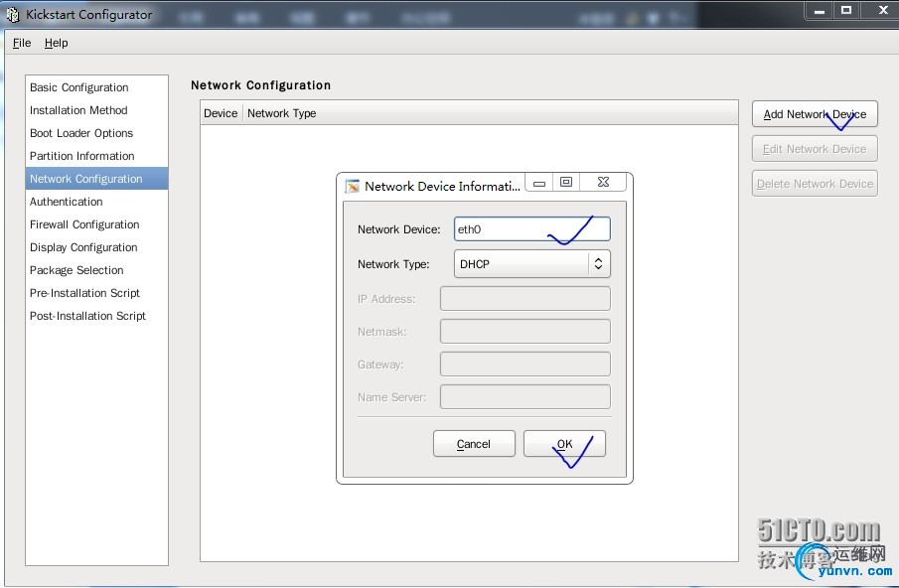This screenshot has height=588, width=899.
Task: Open the Network Type DHCP dropdown
Action: pos(532,264)
